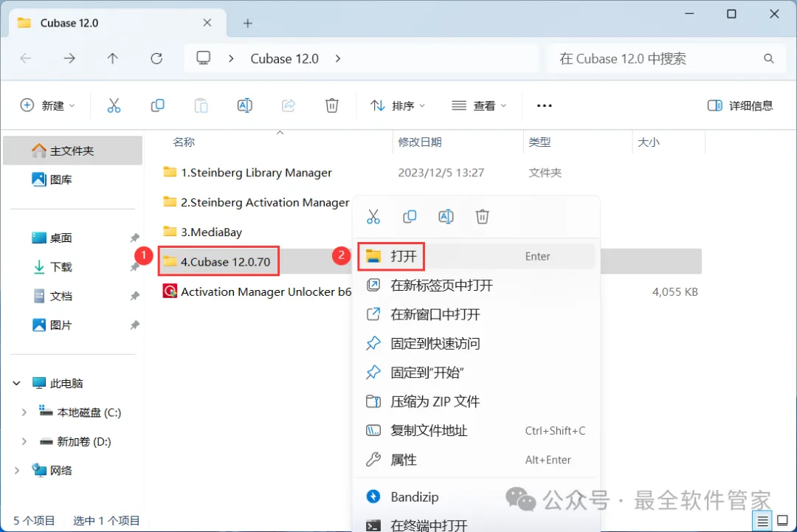Switch to large thumbnails view in the status bar
The image size is (797, 532).
[783, 520]
